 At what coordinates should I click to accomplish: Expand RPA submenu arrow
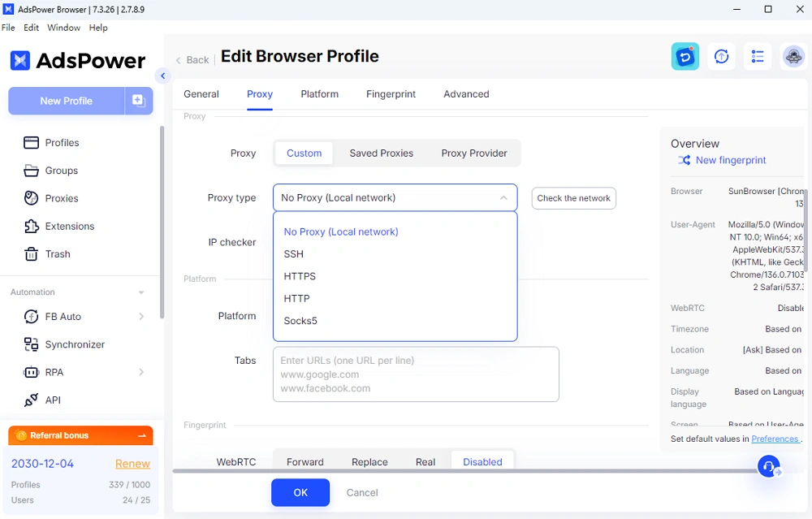point(141,372)
